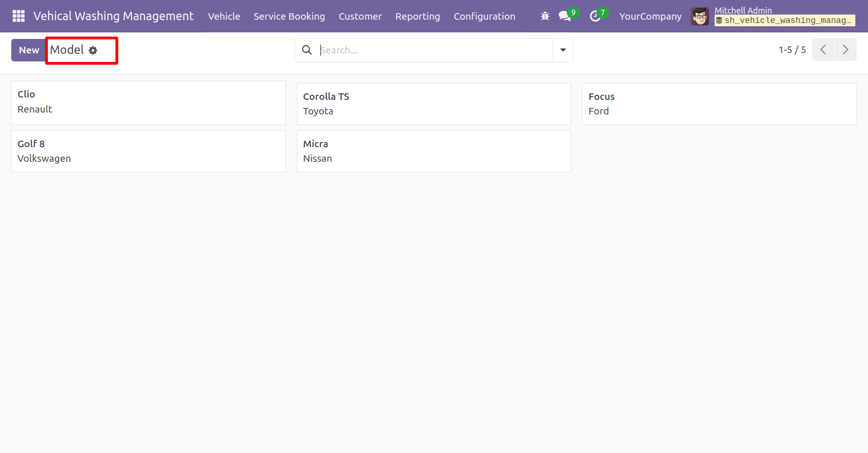This screenshot has height=453, width=868.
Task: Open the debug bug icon menu
Action: 545,16
